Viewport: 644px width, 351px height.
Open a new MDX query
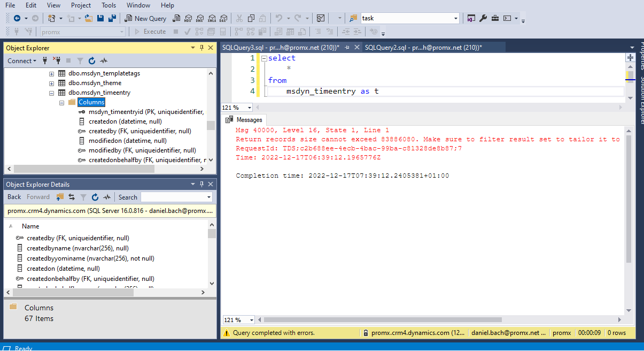point(188,18)
